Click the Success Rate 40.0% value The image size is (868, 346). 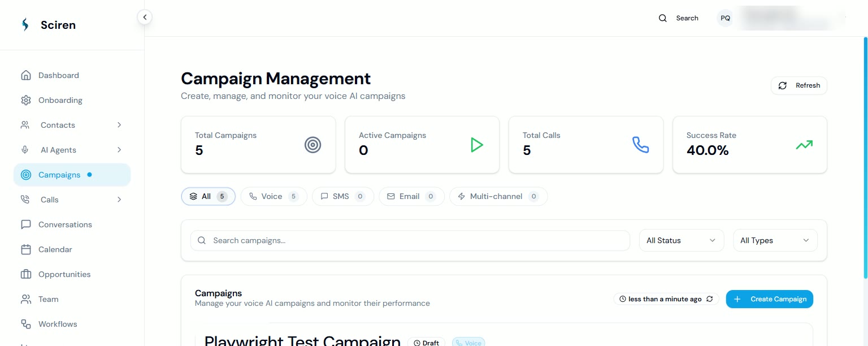pyautogui.click(x=708, y=150)
